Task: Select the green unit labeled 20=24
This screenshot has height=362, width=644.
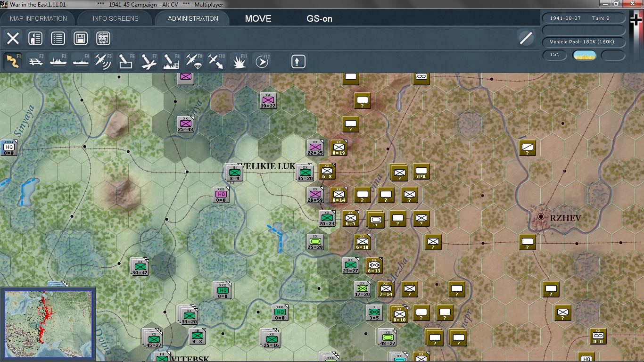Action: click(x=327, y=218)
